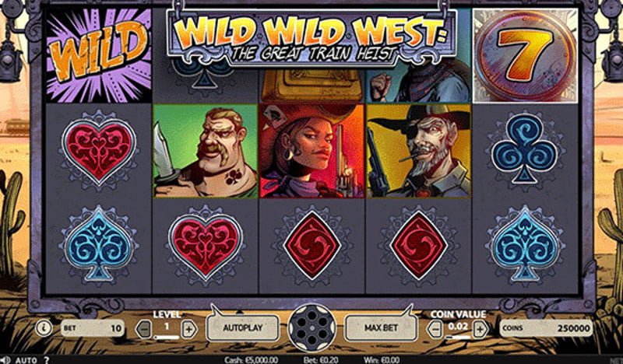Screen dimensions: 623x364
Task: Click the 7 scatter coin symbol
Action: pos(525,55)
